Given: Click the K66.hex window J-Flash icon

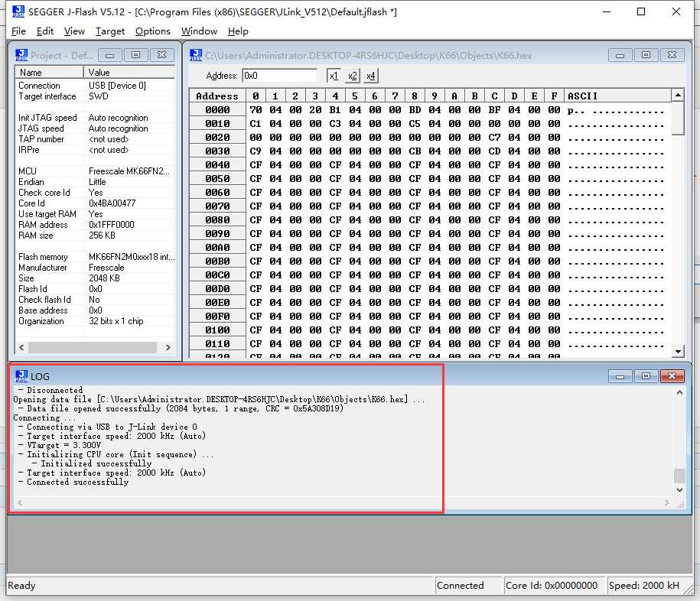Looking at the screenshot, I should pyautogui.click(x=196, y=55).
